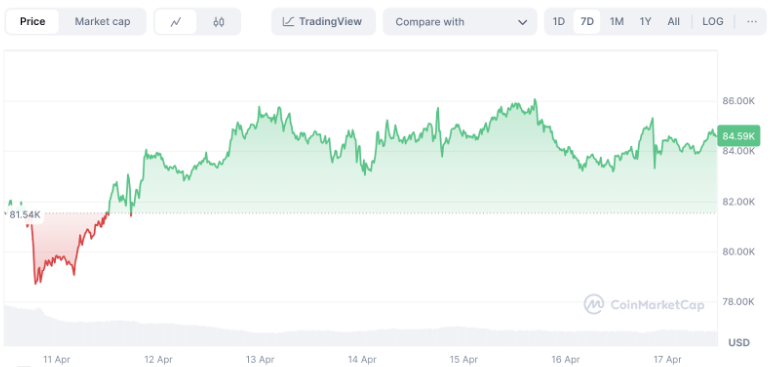The image size is (772, 367).
Task: Click the 86.00K axis label
Action: (x=739, y=100)
